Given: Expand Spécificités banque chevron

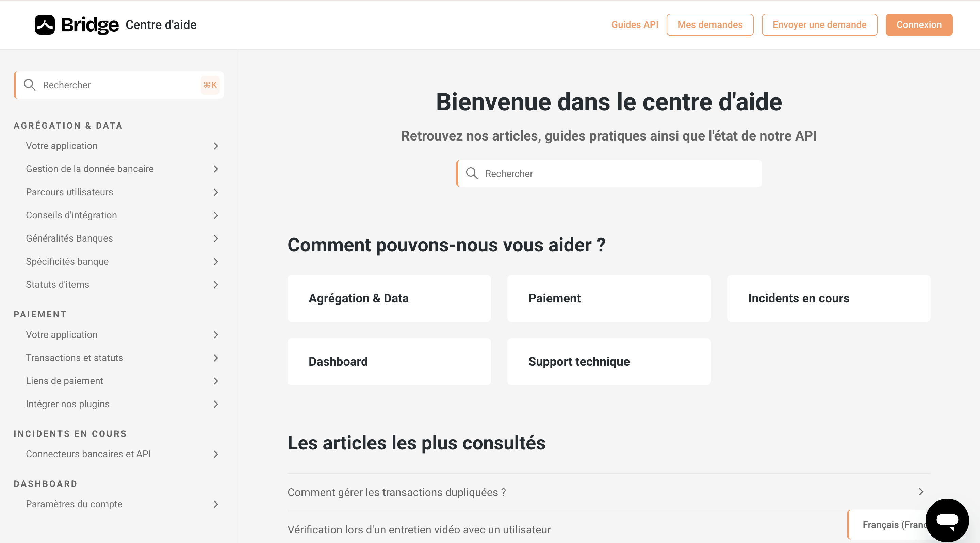Looking at the screenshot, I should [x=216, y=262].
